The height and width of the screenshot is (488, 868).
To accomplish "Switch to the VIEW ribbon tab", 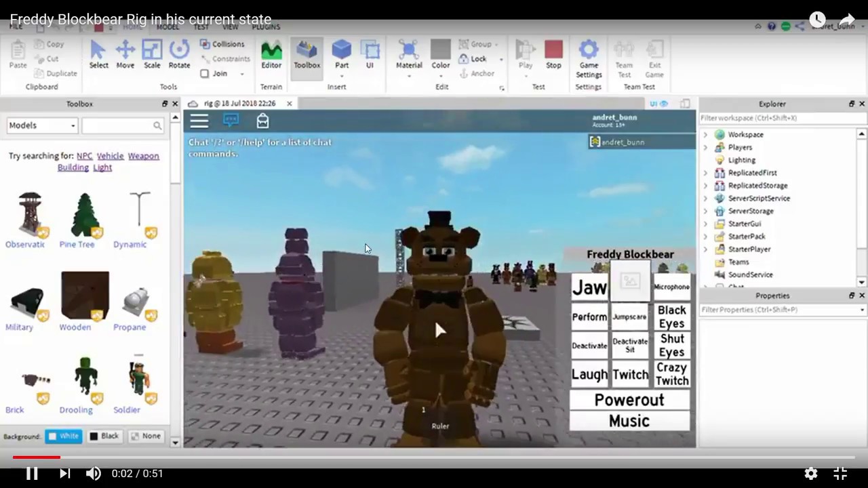I will tap(230, 27).
